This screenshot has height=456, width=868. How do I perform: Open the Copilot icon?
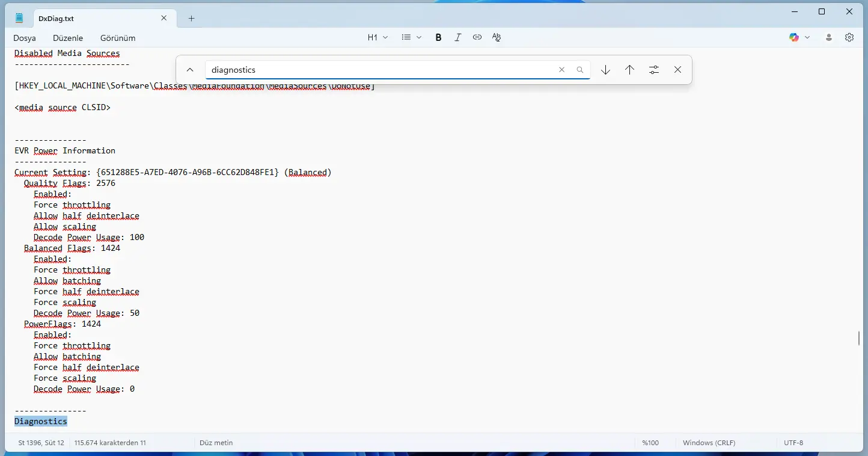794,37
